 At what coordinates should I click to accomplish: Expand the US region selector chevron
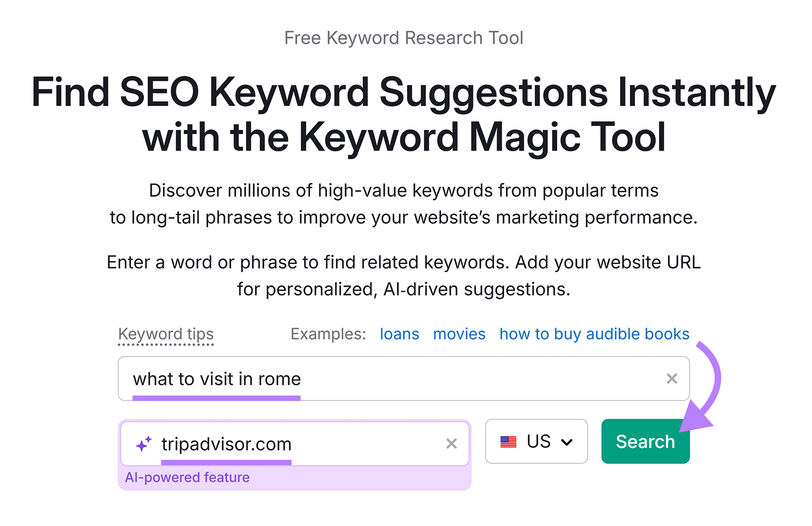[567, 442]
